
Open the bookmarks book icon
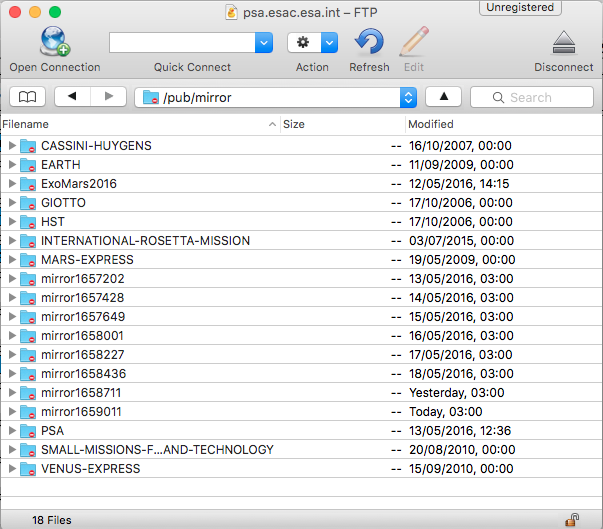[x=27, y=97]
